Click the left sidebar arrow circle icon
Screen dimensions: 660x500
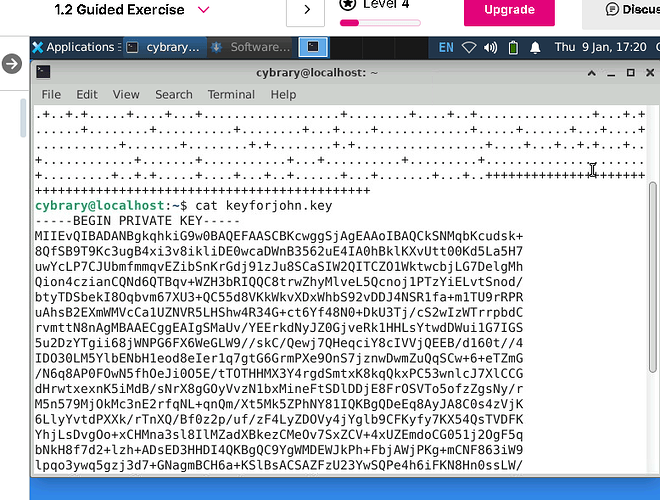click(x=12, y=64)
